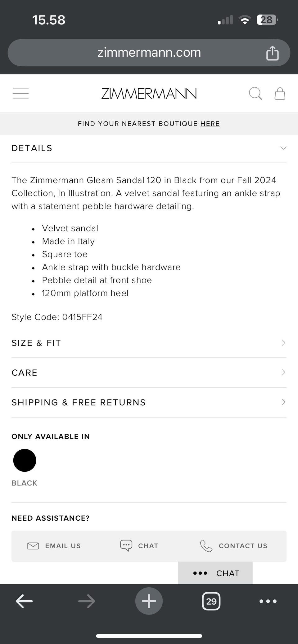Image resolution: width=298 pixels, height=644 pixels.
Task: Click the Here boutique finder link
Action: [210, 124]
